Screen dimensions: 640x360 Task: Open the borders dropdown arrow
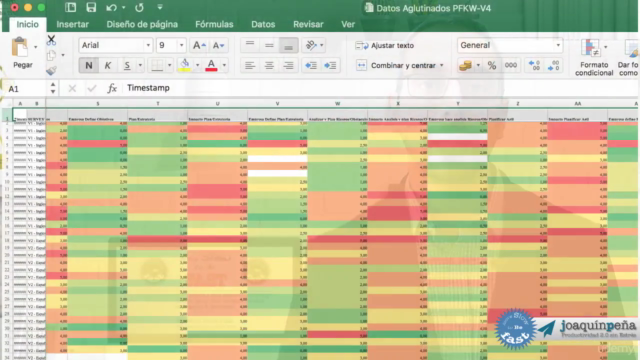click(x=169, y=65)
